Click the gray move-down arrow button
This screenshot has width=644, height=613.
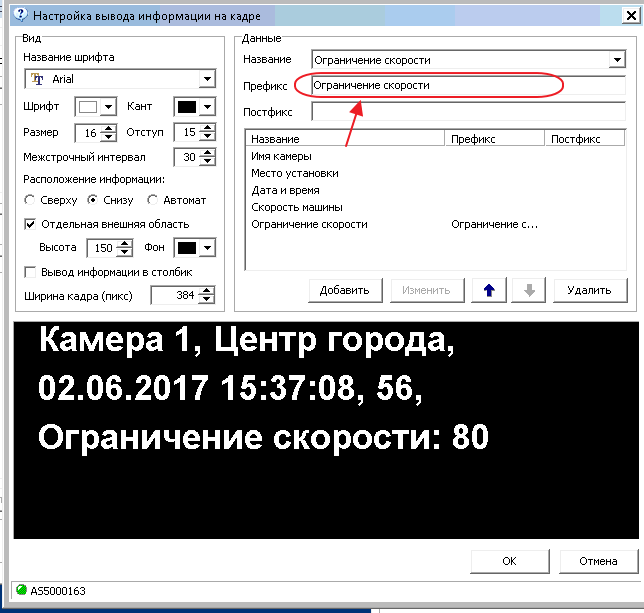click(x=529, y=290)
